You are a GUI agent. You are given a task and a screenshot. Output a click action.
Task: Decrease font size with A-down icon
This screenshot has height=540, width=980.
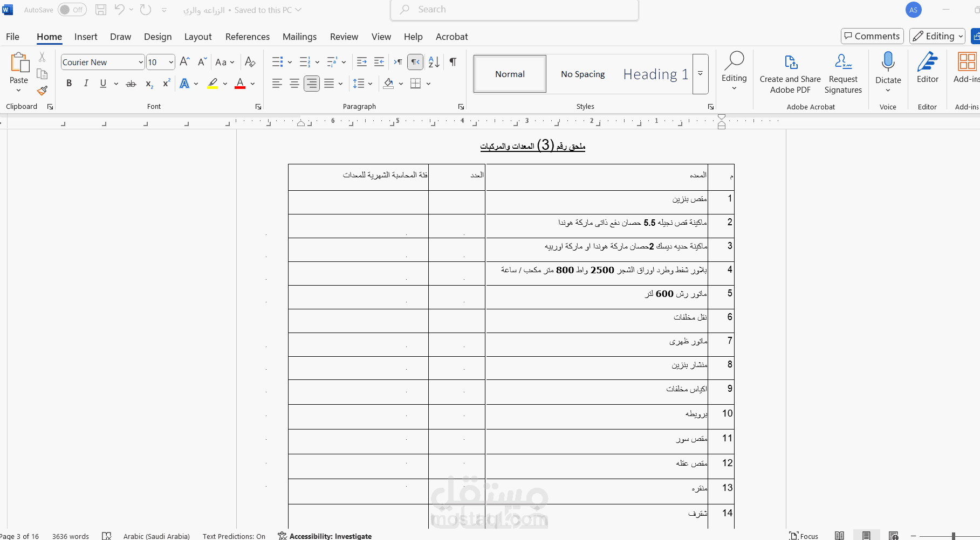(x=202, y=62)
